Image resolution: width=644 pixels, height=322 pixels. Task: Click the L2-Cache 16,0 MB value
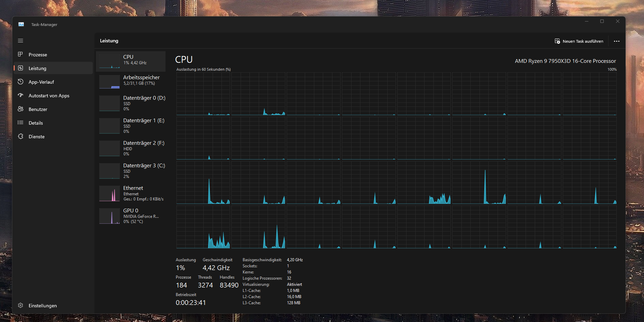pyautogui.click(x=294, y=297)
